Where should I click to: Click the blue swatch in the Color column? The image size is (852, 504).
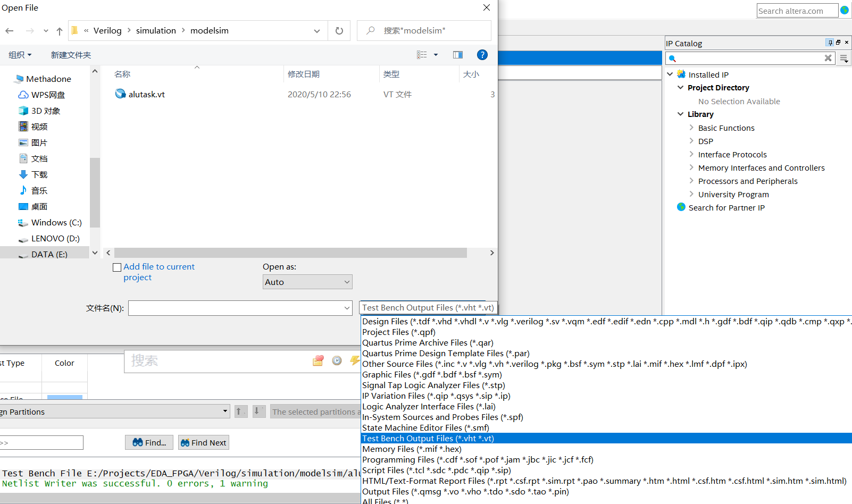(x=64, y=397)
